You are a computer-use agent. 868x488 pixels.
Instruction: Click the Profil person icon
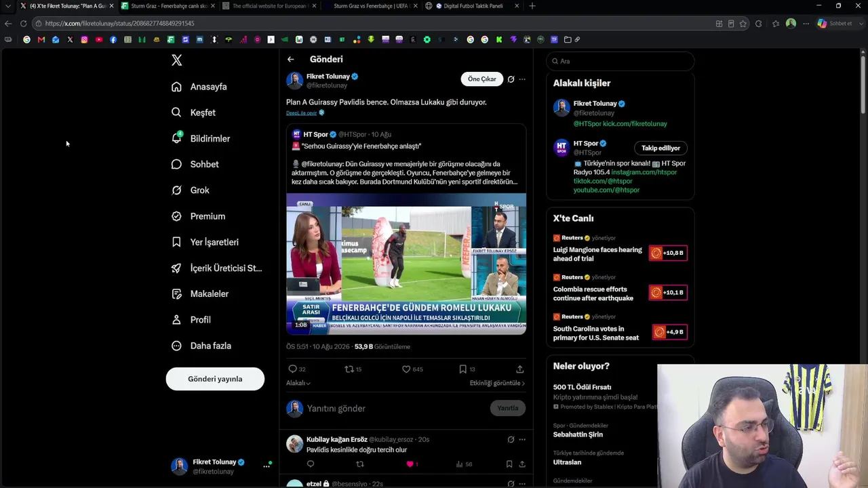(x=176, y=320)
